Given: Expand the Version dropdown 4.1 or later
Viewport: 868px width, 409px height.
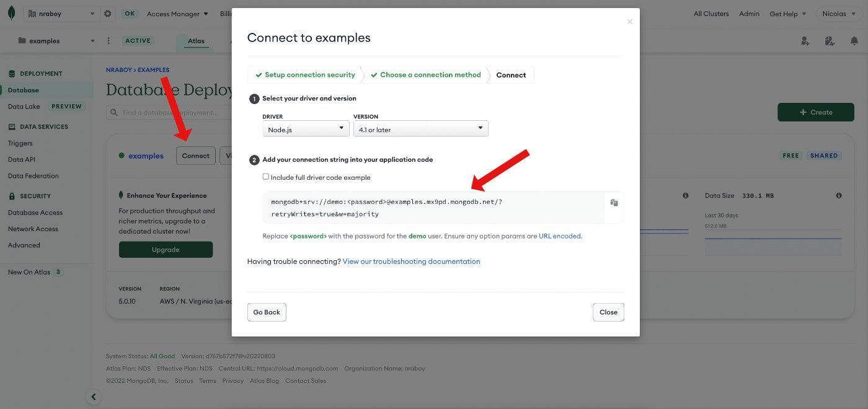Looking at the screenshot, I should pos(420,129).
